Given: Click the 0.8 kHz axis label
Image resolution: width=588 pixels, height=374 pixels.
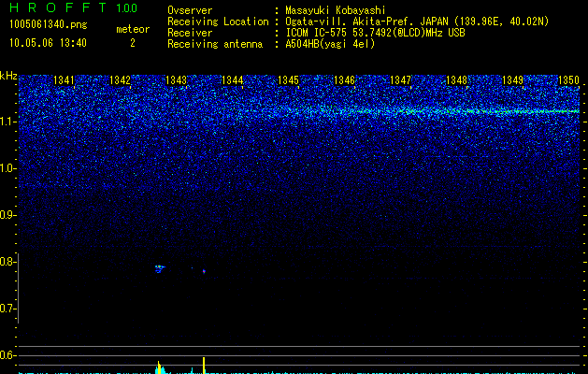Looking at the screenshot, I should click(7, 262).
